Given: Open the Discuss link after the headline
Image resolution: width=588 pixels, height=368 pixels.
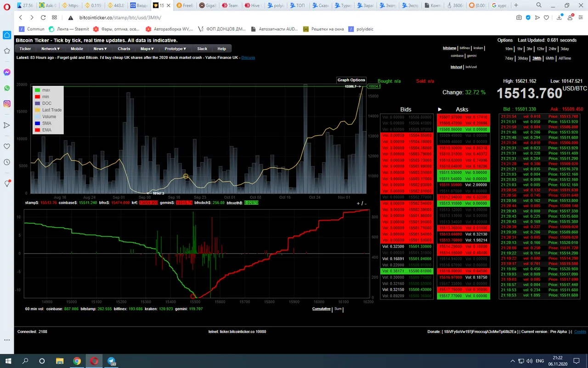Looking at the screenshot, I should (x=248, y=57).
